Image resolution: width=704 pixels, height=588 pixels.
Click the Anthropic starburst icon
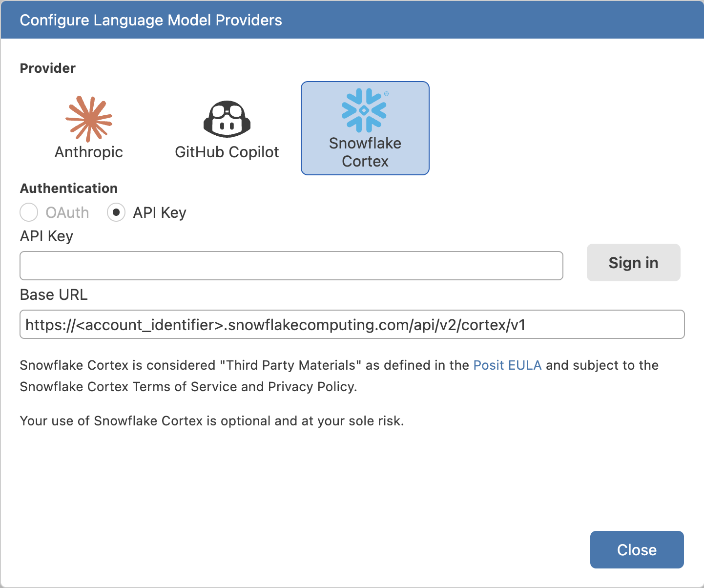[x=88, y=118]
